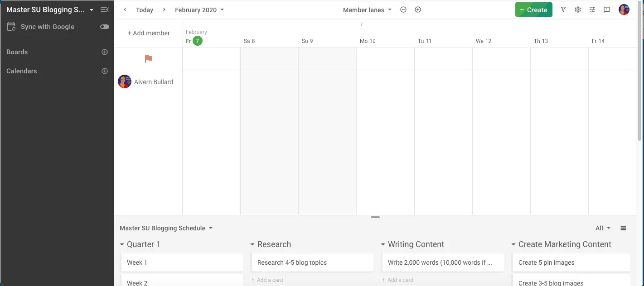644x286 pixels.
Task: Open Master SU Blogging S... workspace dropdown
Action: click(50, 10)
